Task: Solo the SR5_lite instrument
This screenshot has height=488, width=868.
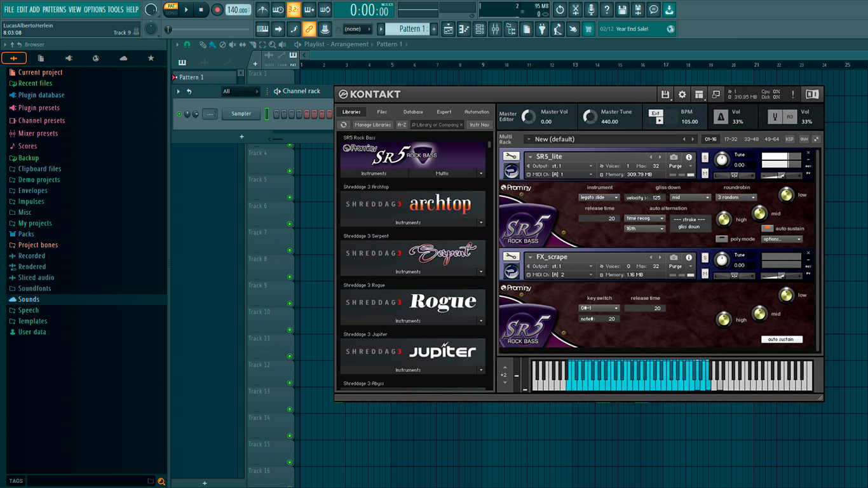Action: tap(705, 157)
